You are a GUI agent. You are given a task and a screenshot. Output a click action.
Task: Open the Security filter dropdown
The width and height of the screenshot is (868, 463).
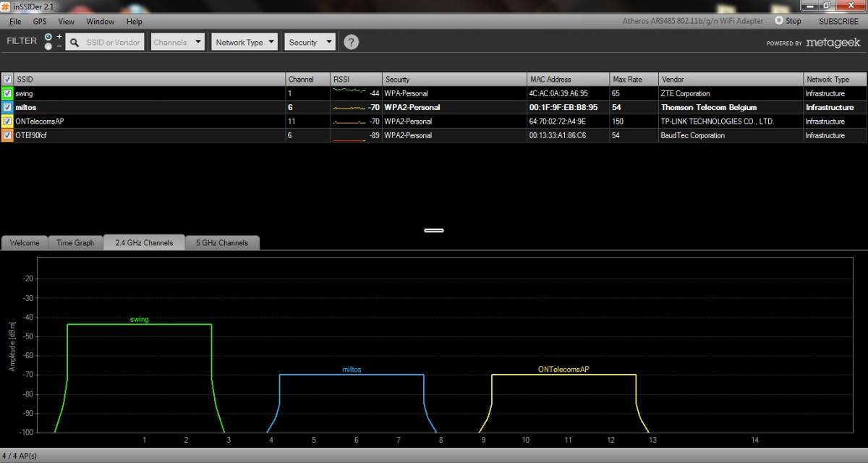click(310, 42)
